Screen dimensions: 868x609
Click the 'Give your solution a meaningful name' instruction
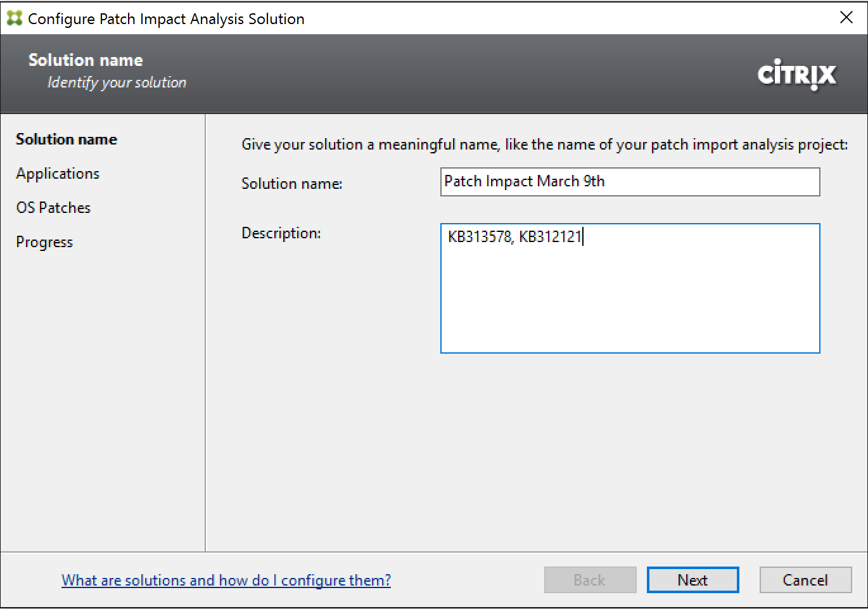(x=544, y=144)
